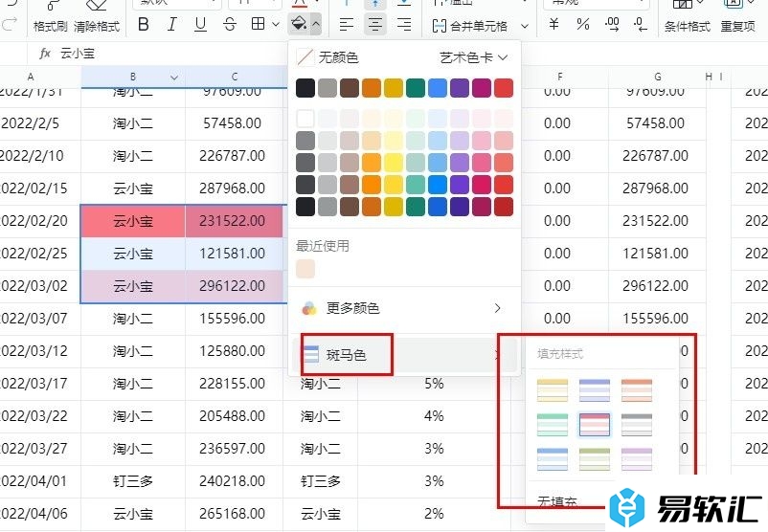
Task: Select column C header
Action: [x=235, y=77]
